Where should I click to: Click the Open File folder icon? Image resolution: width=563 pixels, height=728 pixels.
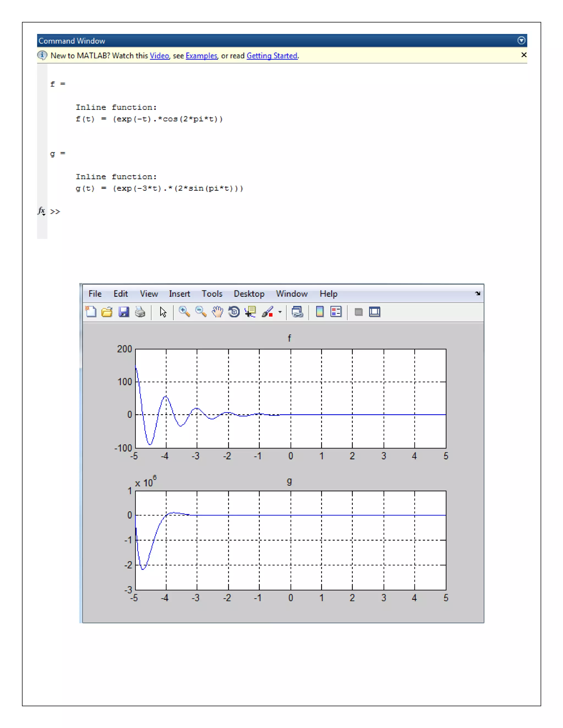point(107,312)
